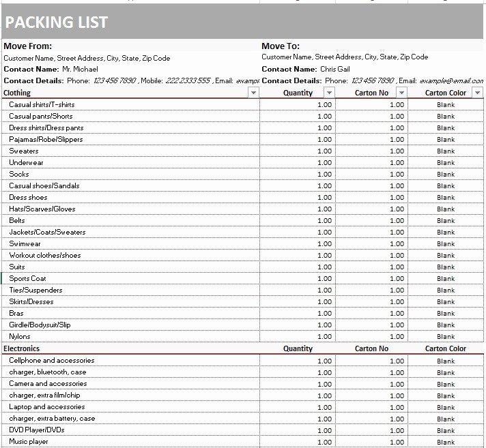486x448 pixels.
Task: Select the Quantity value for Nylons
Action: (x=298, y=337)
